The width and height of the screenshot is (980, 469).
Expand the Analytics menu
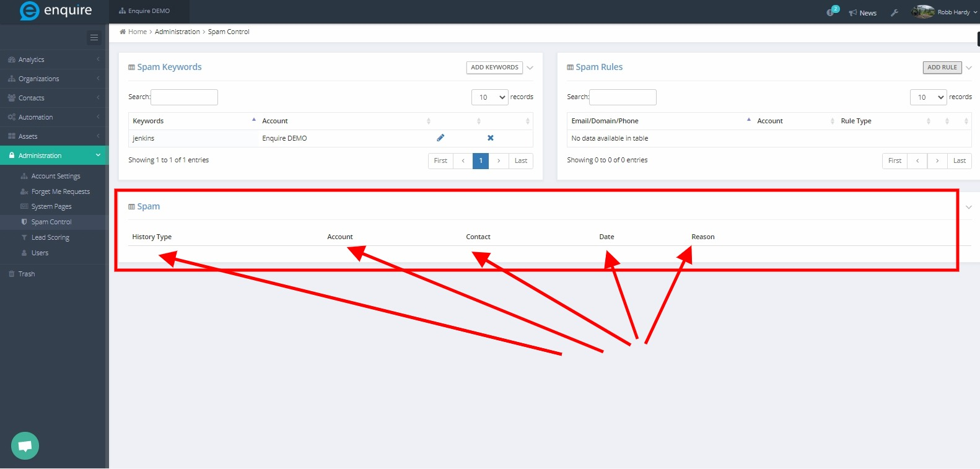point(54,59)
